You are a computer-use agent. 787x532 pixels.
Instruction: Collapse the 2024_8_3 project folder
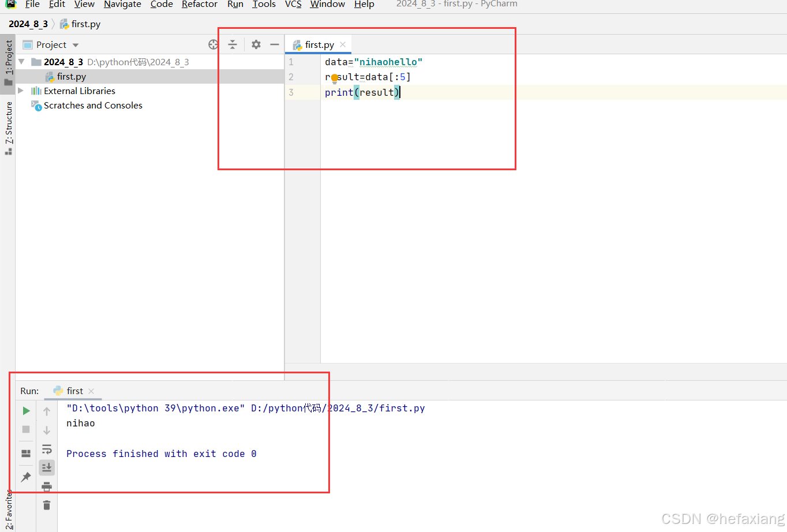coord(21,62)
